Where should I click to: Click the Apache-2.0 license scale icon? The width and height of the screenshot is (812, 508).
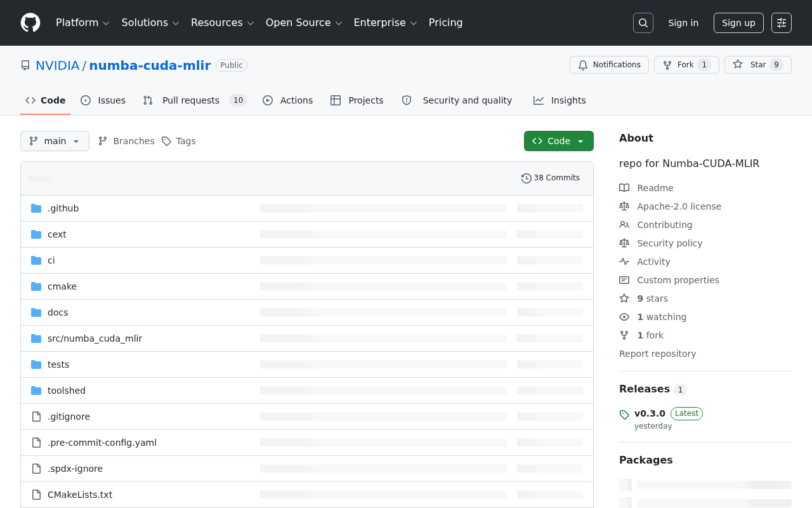(x=624, y=206)
